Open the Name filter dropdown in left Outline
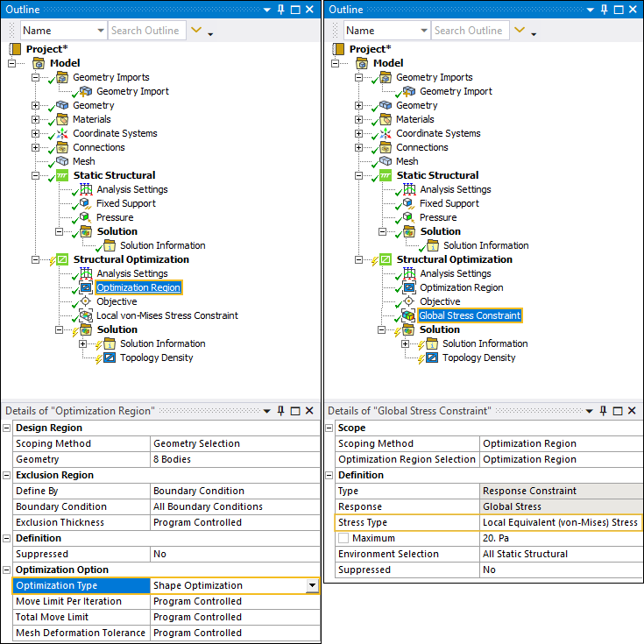 [x=101, y=31]
